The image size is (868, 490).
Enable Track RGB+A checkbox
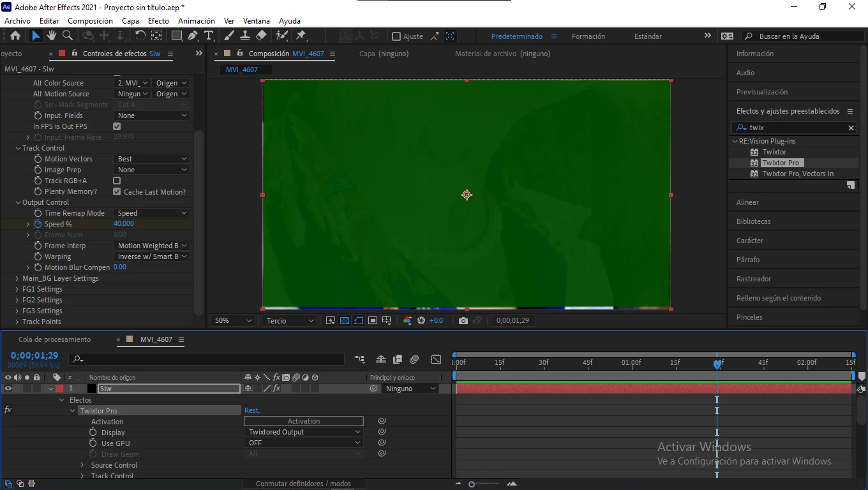point(117,181)
